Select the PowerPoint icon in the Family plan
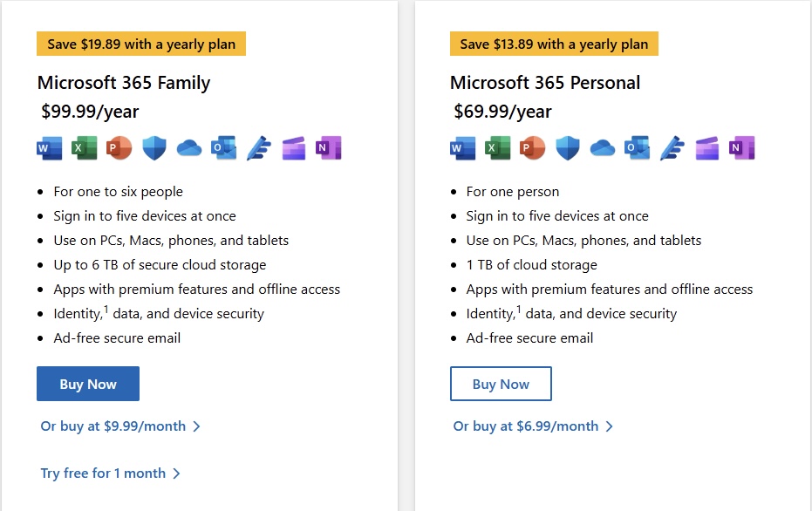812x511 pixels. click(119, 148)
